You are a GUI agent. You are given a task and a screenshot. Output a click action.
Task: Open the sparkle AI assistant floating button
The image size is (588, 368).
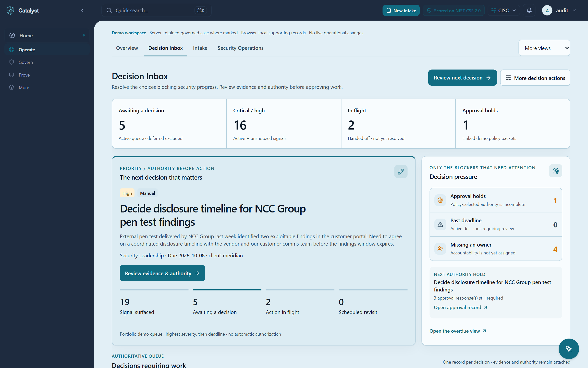pyautogui.click(x=569, y=349)
